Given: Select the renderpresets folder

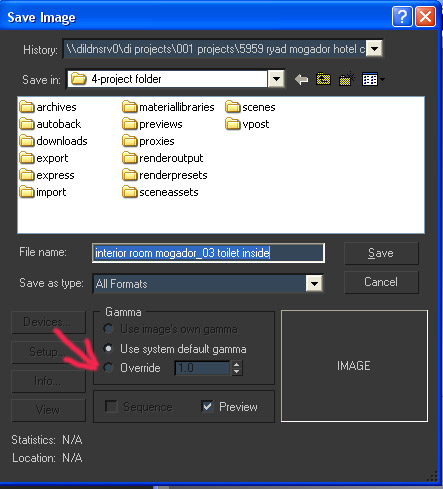Looking at the screenshot, I should (165, 175).
